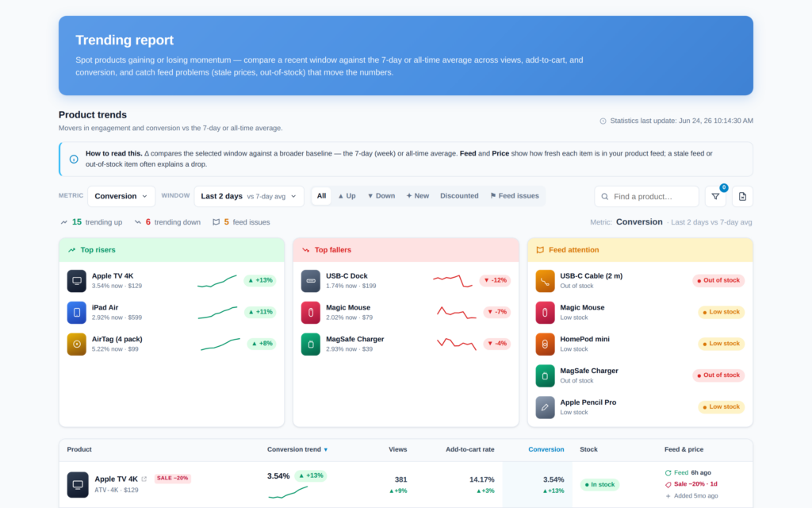Click the clock icon beside Statistics last update
Viewport: 812px width, 508px height.
603,121
